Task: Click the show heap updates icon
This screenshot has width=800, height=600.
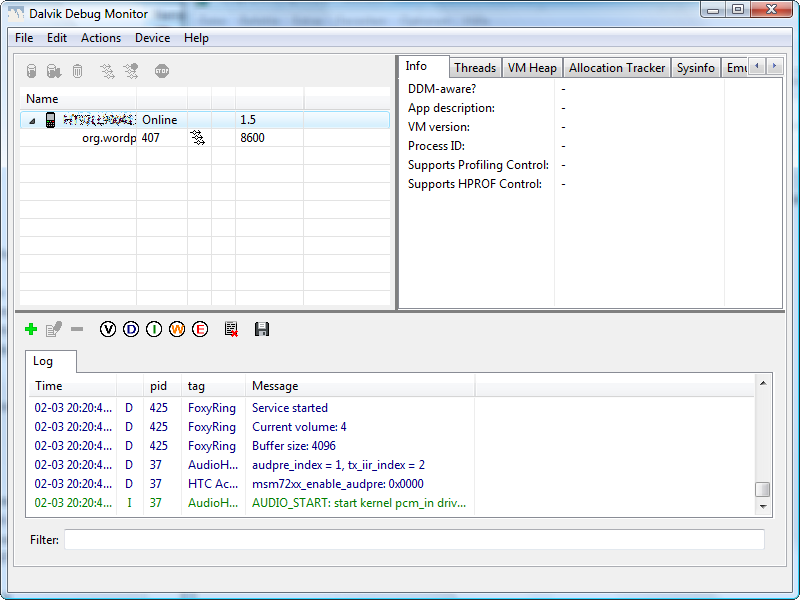Action: (x=31, y=71)
